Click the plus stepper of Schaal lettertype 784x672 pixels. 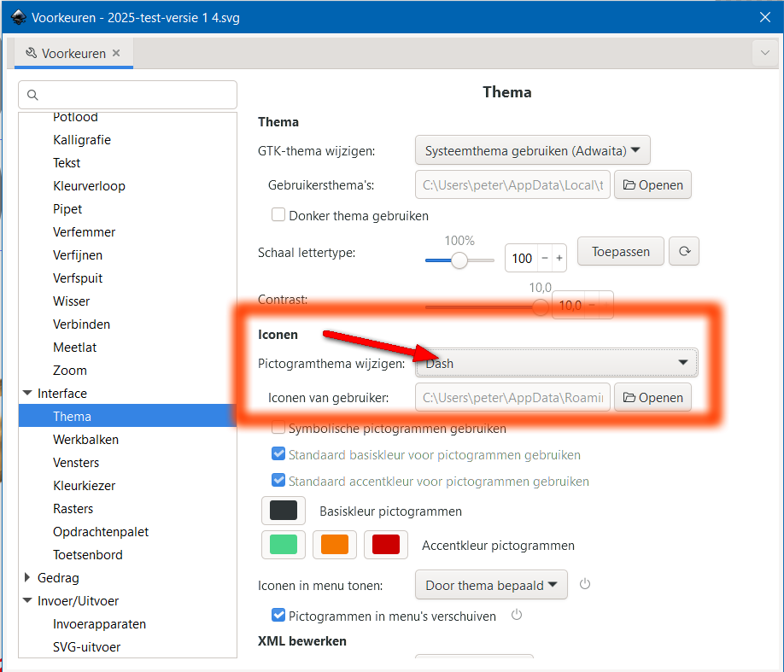[559, 258]
